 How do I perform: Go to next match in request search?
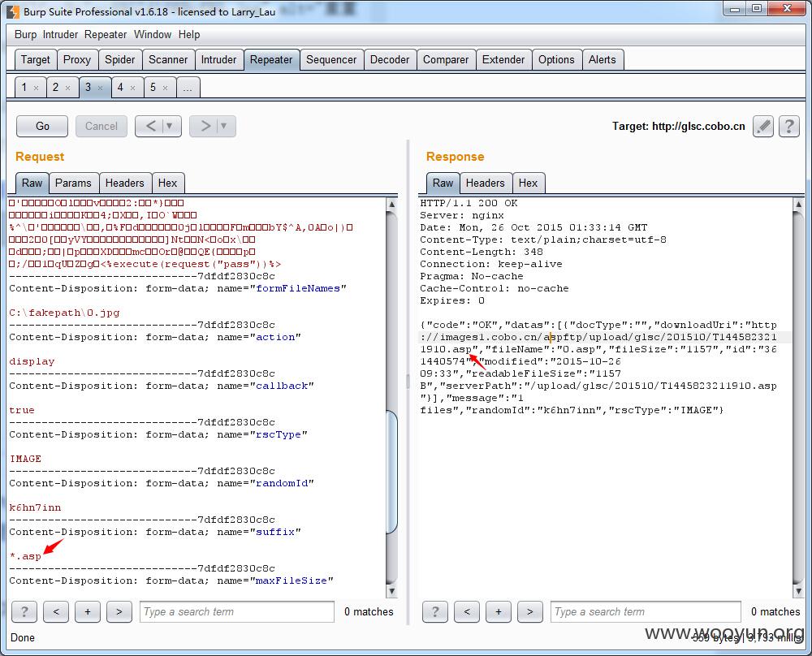click(119, 611)
